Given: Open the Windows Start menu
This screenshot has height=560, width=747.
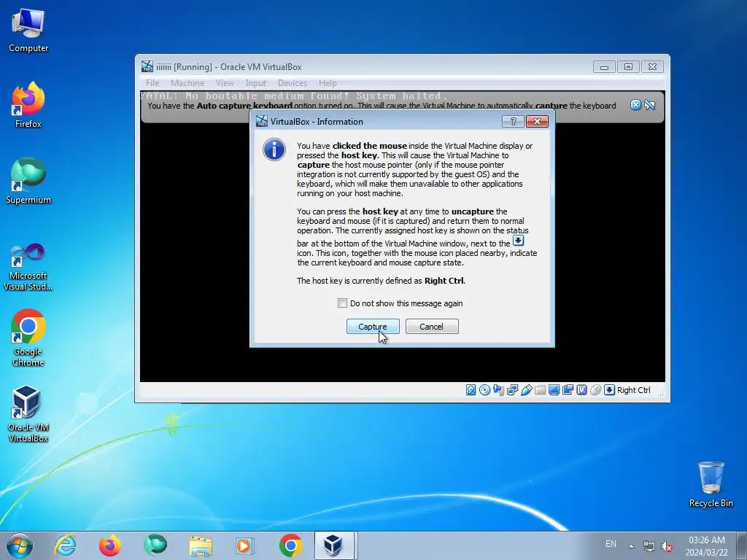Looking at the screenshot, I should [20, 545].
